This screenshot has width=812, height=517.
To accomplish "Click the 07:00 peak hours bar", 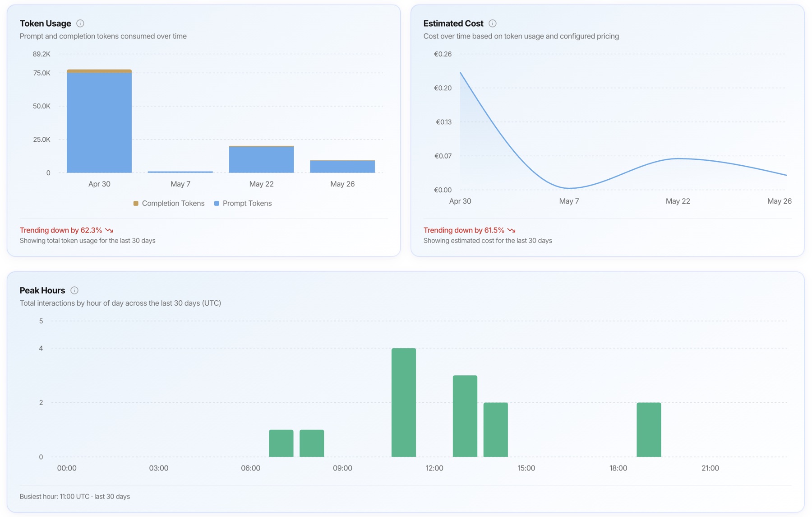I will click(x=281, y=443).
